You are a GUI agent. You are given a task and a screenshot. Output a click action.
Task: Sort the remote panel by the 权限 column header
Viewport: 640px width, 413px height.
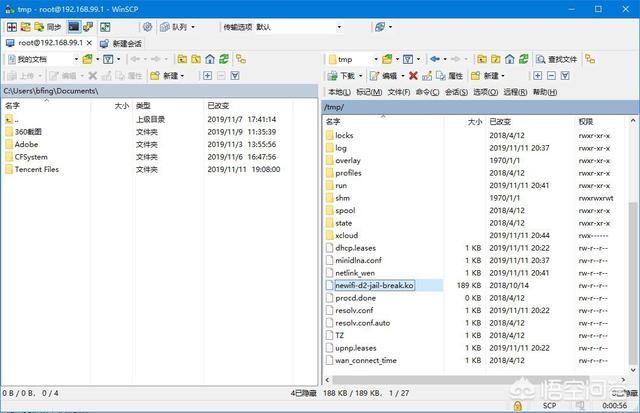(585, 122)
